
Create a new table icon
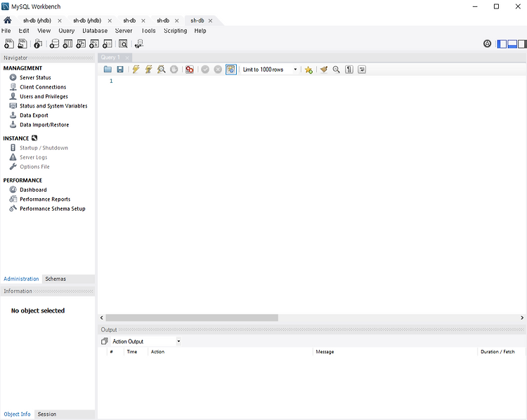(x=67, y=44)
